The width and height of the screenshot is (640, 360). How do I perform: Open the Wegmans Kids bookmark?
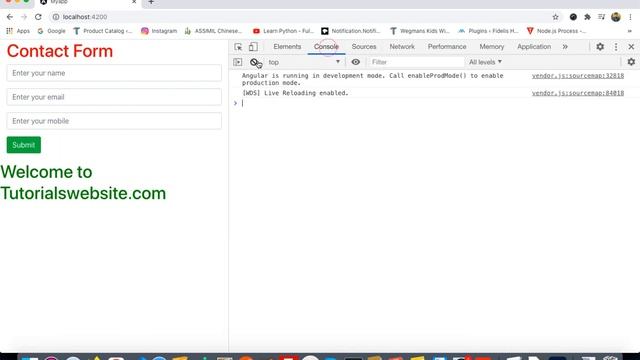420,31
